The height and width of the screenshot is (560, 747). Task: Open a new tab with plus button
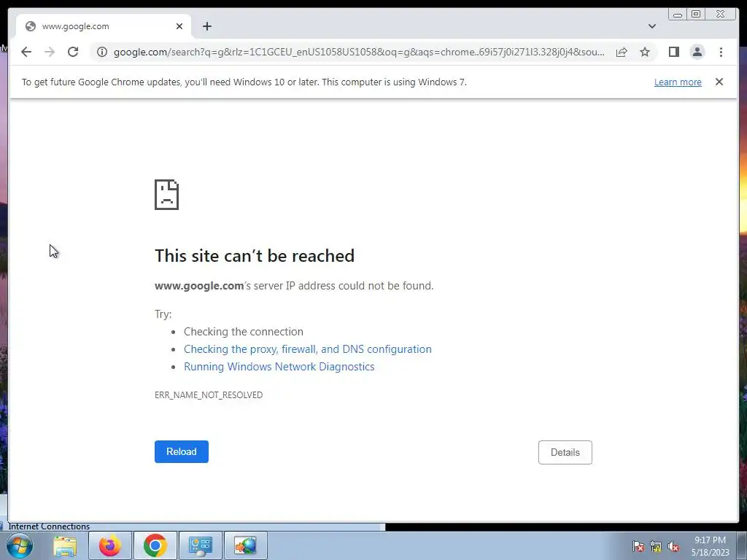(206, 26)
